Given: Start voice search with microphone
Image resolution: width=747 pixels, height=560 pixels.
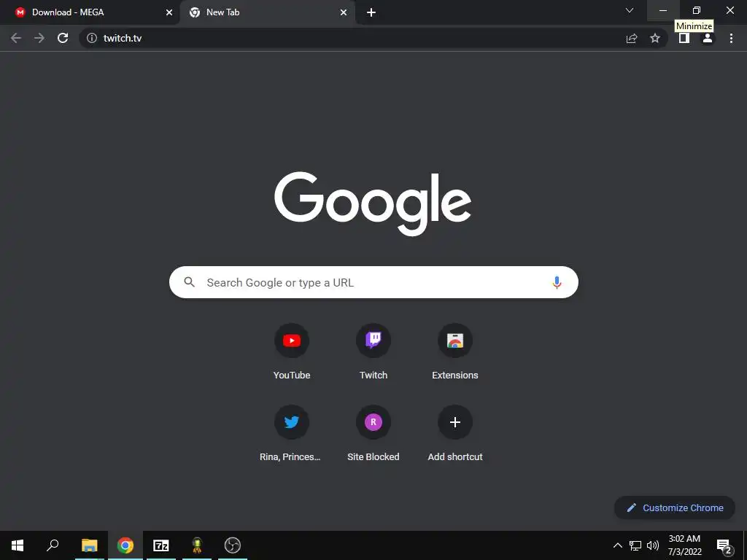Looking at the screenshot, I should pyautogui.click(x=557, y=282).
